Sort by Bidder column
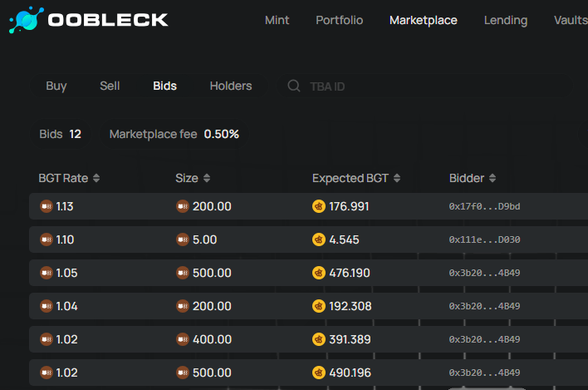588x390 pixels. coord(473,178)
